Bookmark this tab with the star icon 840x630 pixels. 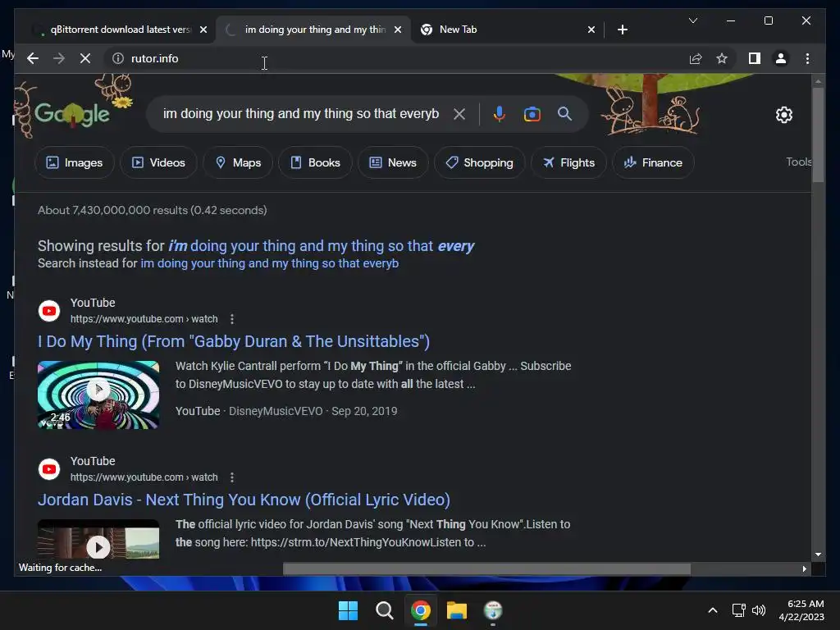[722, 58]
